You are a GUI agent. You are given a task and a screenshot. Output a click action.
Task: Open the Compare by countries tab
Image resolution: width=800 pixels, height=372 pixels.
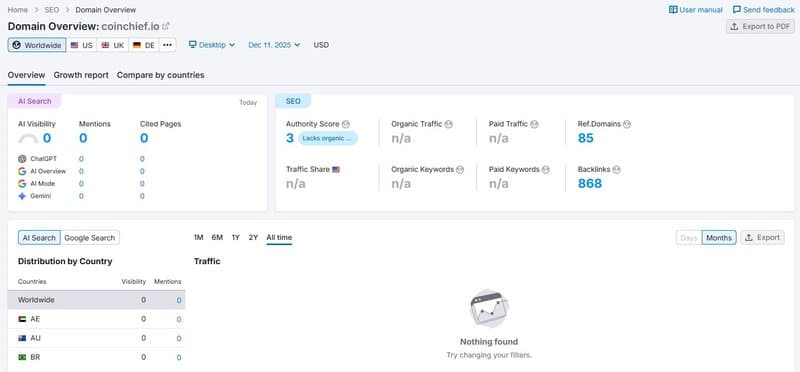(161, 75)
